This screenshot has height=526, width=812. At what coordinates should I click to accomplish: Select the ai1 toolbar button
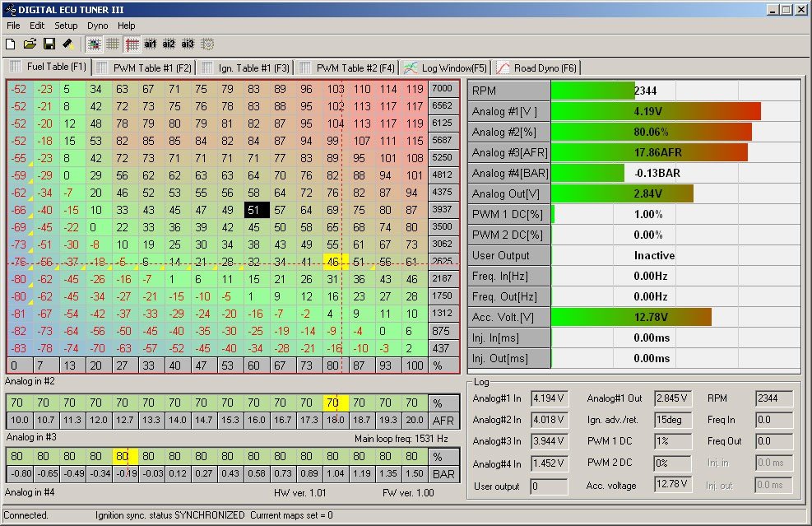pos(151,44)
